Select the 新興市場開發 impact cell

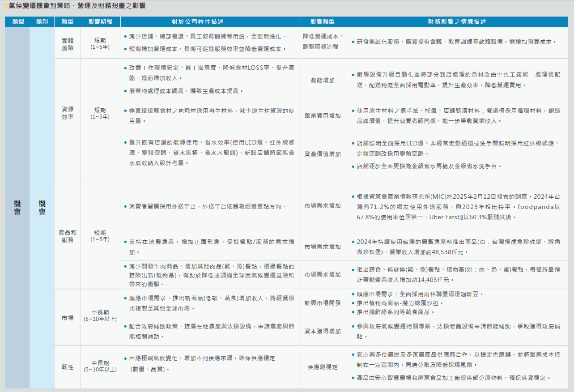322,303
